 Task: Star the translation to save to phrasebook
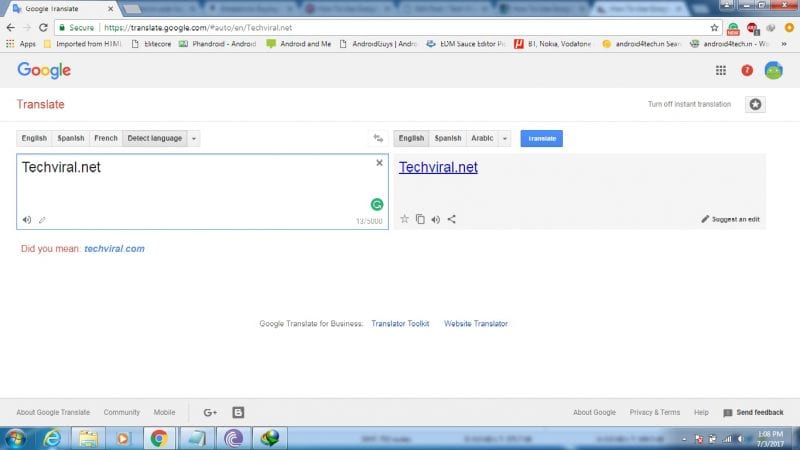(405, 219)
